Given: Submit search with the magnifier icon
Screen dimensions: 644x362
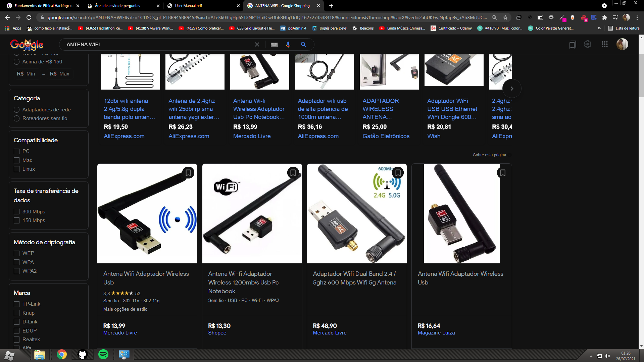Looking at the screenshot, I should (303, 44).
